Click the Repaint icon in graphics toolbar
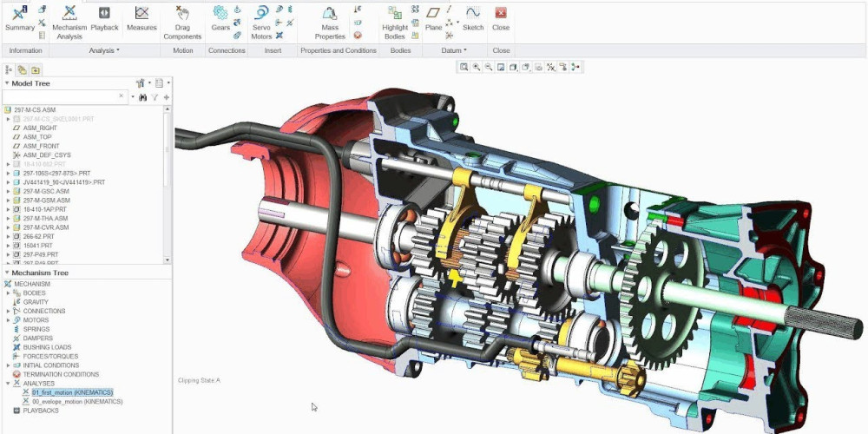The height and width of the screenshot is (434, 868). [501, 67]
